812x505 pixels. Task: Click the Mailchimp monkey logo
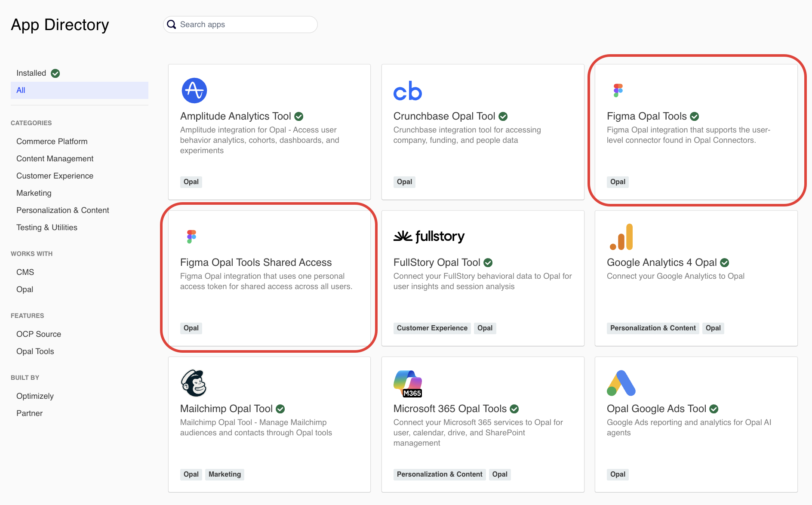(194, 383)
